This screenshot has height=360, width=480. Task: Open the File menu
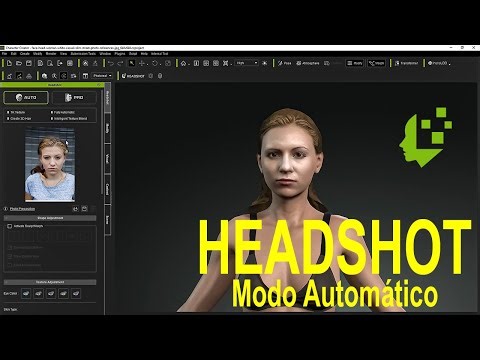click(5, 54)
